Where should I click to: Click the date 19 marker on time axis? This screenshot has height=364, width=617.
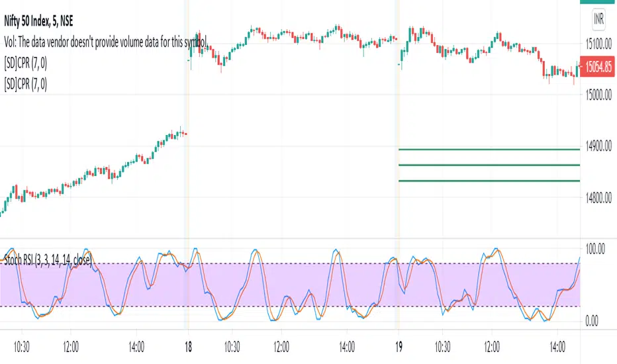(x=398, y=345)
